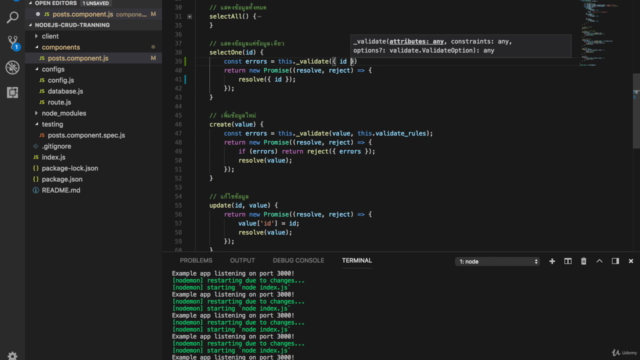This screenshot has height=360, width=640.
Task: Move panel to the right side
Action: [615, 261]
